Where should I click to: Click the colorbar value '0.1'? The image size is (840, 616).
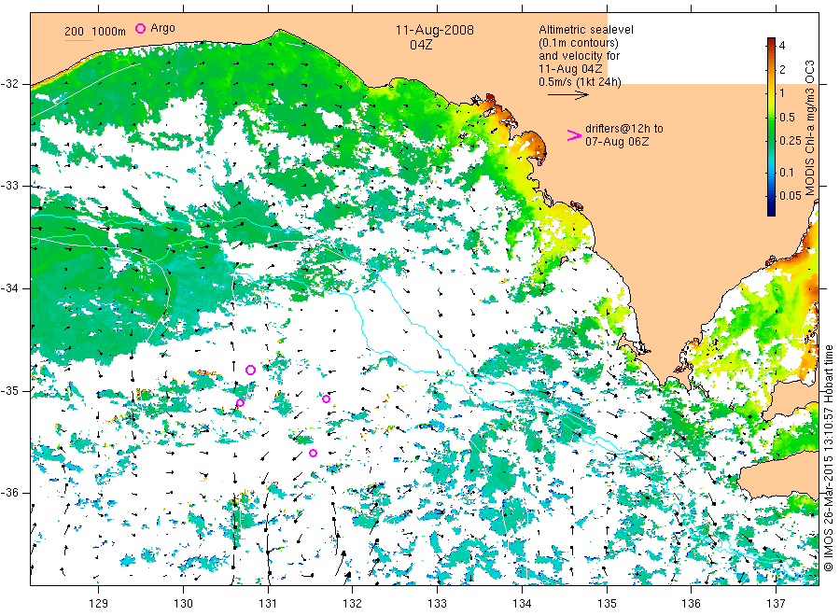(787, 173)
